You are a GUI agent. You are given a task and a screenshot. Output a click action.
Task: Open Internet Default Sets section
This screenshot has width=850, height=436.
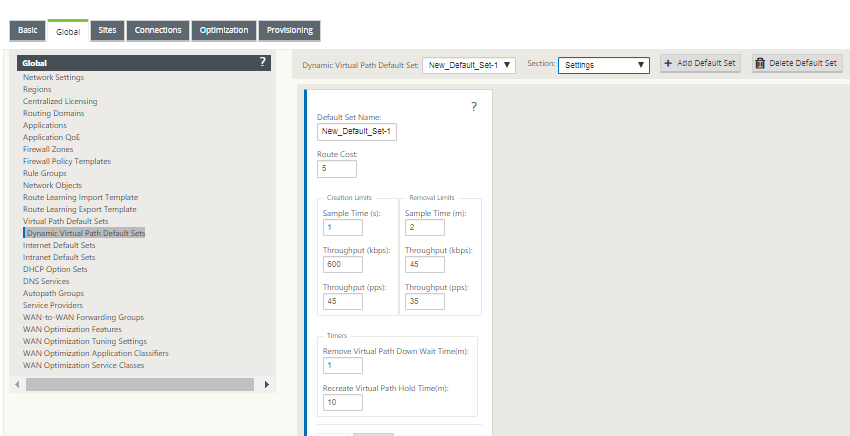[x=59, y=245]
